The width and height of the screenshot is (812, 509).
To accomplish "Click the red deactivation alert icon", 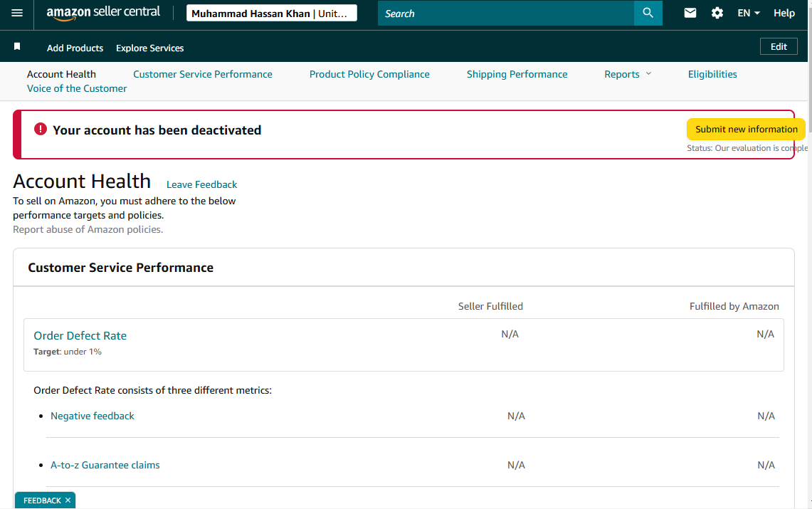I will point(41,130).
